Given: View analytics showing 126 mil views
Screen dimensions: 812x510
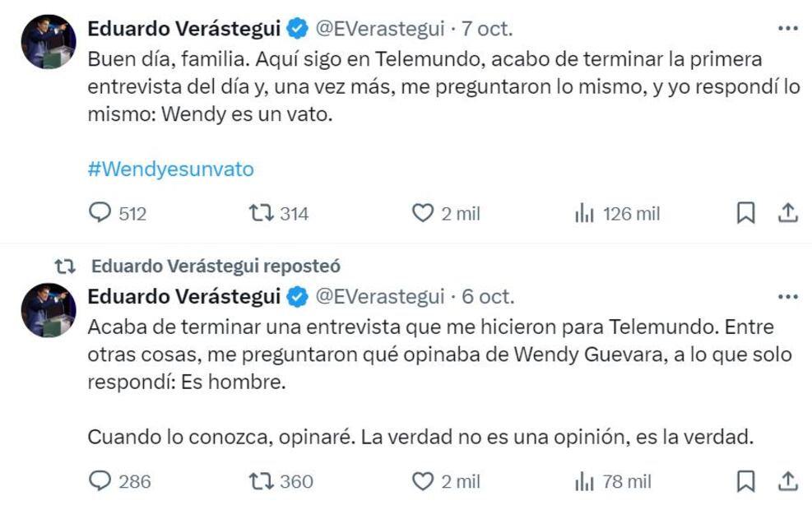Looking at the screenshot, I should [x=584, y=214].
